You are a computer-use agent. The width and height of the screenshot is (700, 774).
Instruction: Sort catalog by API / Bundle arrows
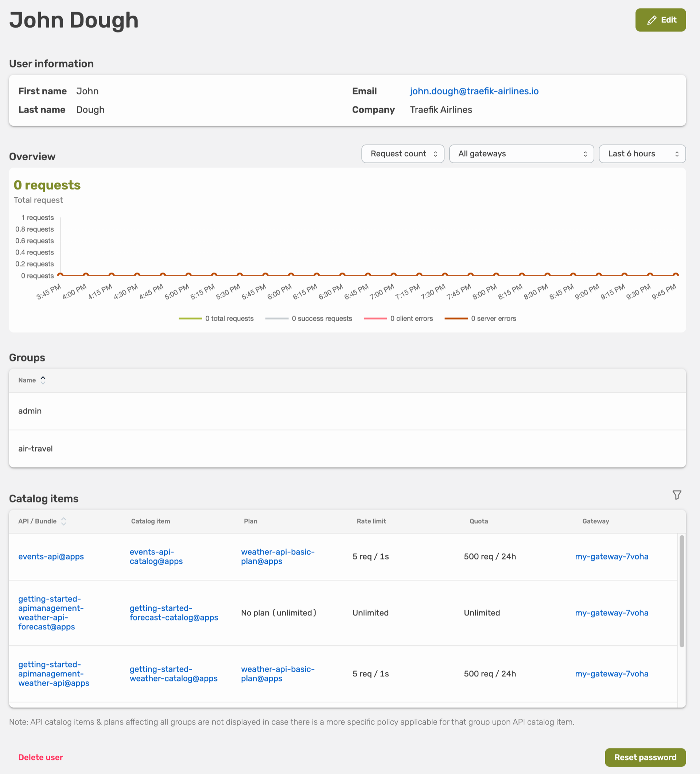coord(64,521)
